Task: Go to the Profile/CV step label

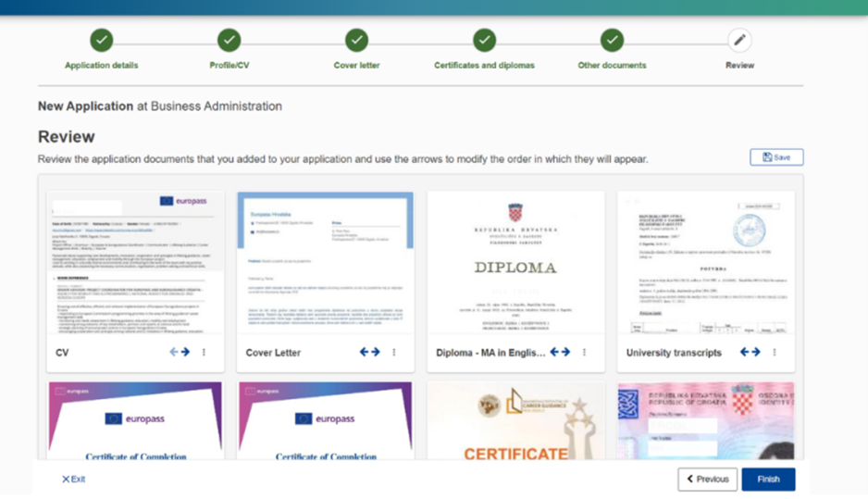Action: pos(229,66)
